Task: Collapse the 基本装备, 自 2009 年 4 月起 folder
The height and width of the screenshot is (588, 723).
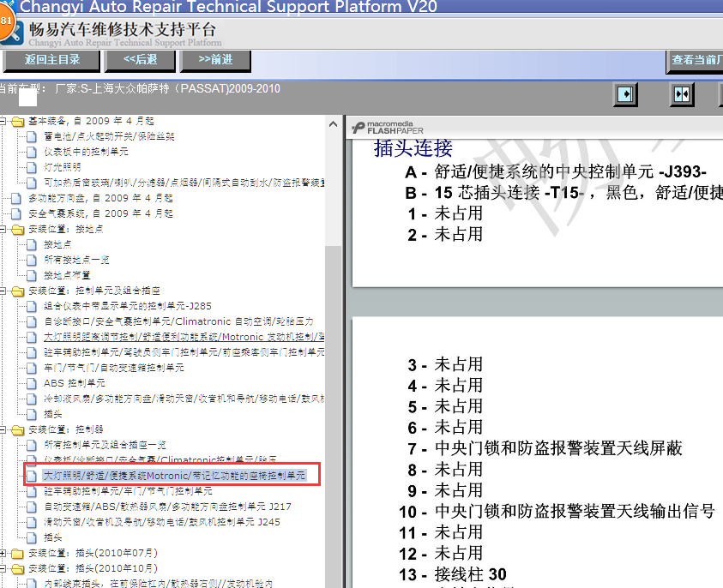Action: pos(3,121)
